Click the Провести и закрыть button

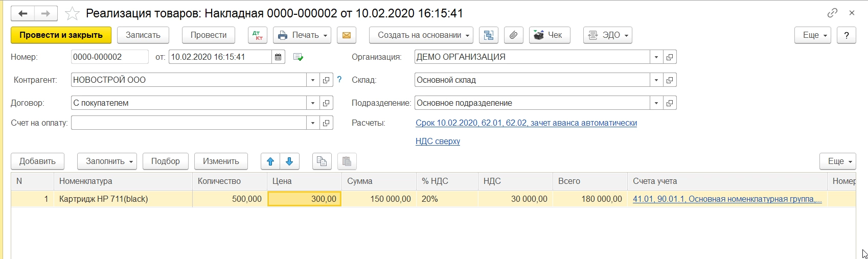tap(61, 35)
